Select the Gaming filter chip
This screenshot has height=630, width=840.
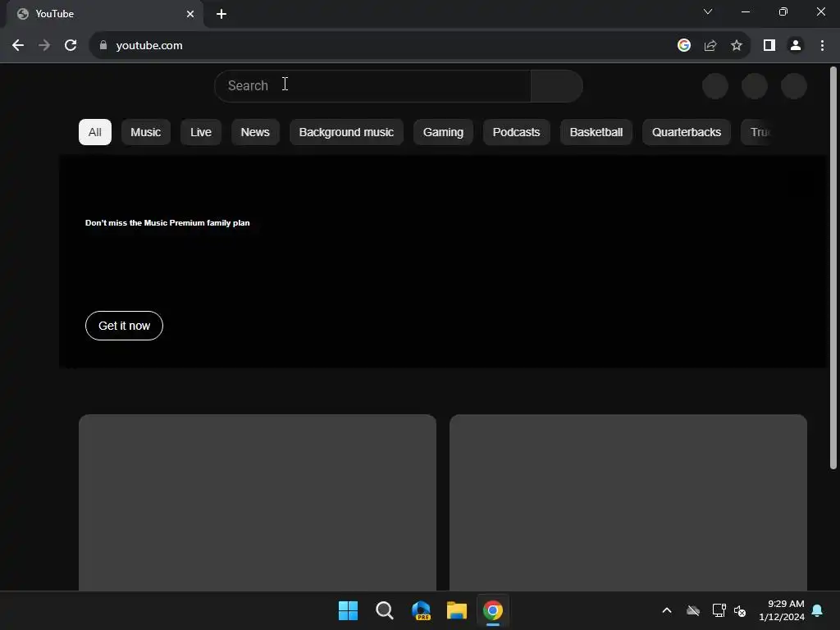(x=443, y=132)
